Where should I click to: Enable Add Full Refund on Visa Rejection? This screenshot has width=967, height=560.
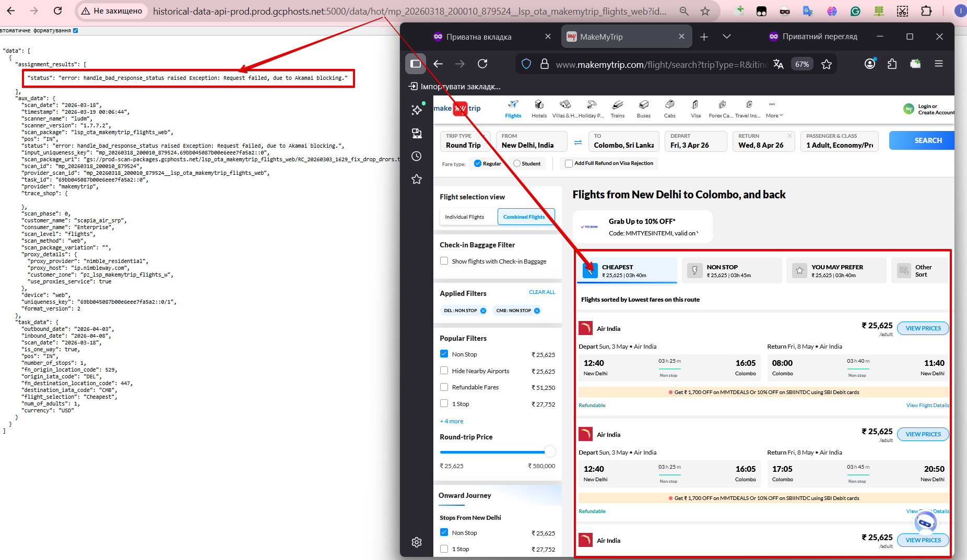coord(569,163)
